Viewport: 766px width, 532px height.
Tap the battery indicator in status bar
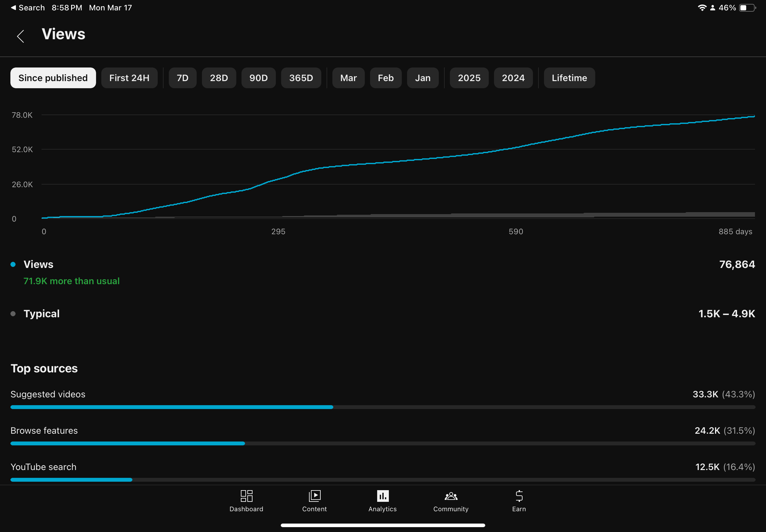(747, 8)
